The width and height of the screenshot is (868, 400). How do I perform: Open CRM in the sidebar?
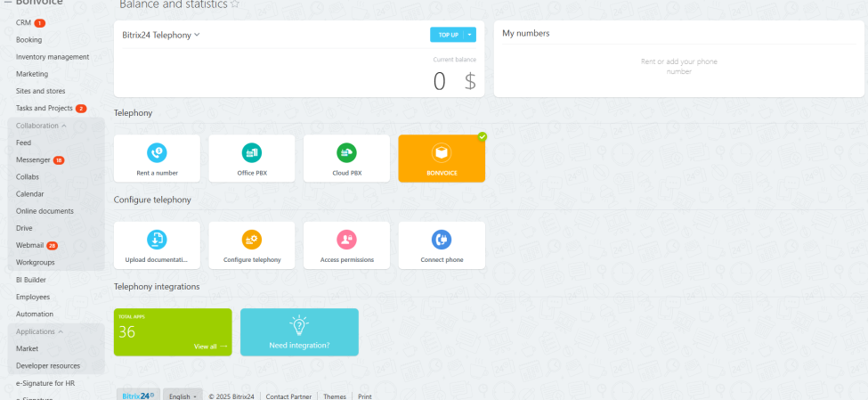coord(23,22)
